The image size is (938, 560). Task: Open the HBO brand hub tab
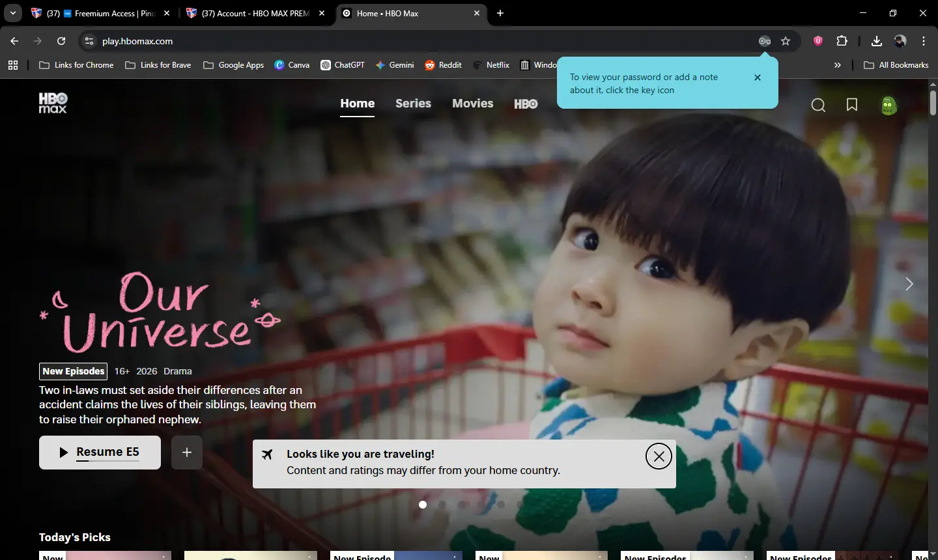coord(526,104)
